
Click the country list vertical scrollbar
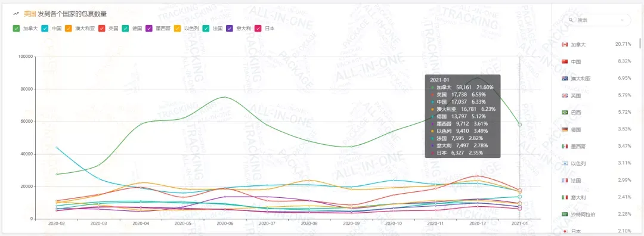click(639, 43)
